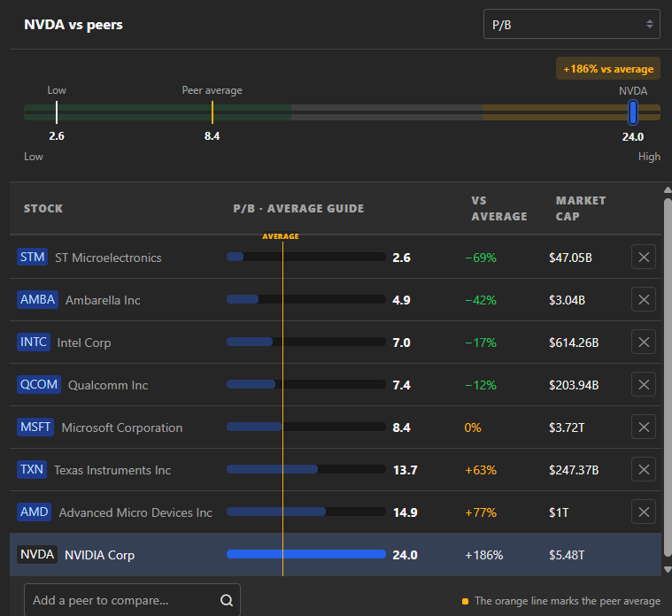Select the QCOM ticker badge
Screen dimensions: 672x616
(39, 384)
